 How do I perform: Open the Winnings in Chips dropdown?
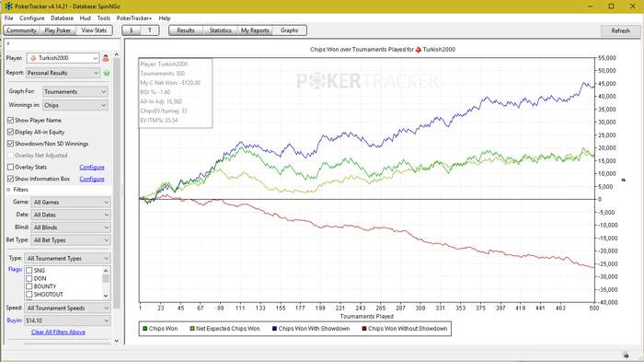pos(75,105)
